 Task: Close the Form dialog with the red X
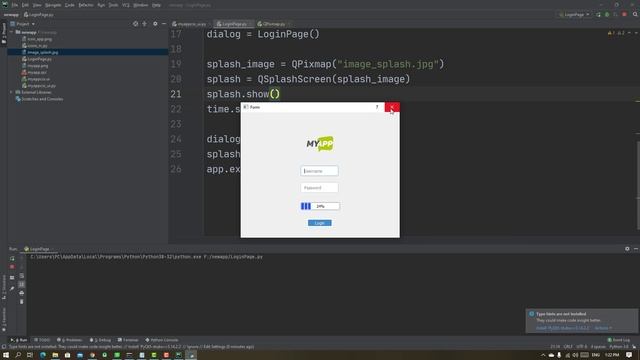[392, 107]
